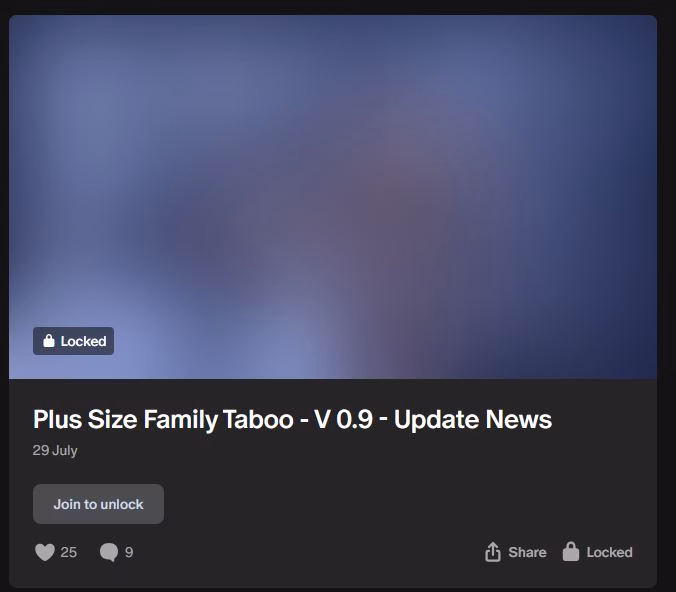
Task: Click the Locked text in the footer
Action: point(609,552)
